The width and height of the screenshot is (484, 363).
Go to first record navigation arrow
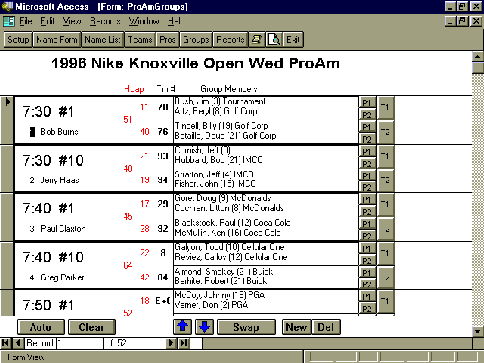point(5,343)
